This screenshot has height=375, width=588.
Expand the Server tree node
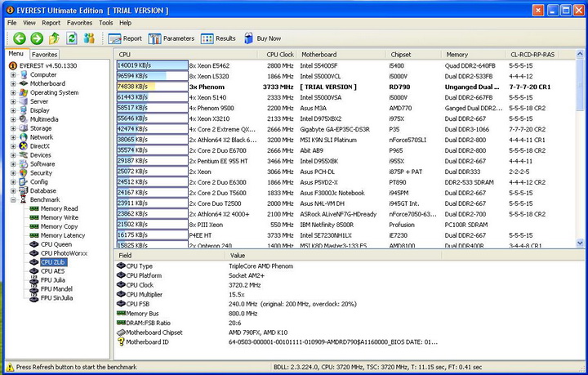click(13, 101)
